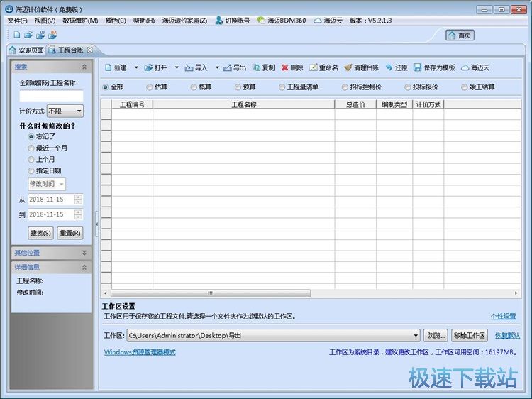The image size is (532, 399).
Task: Expand the 其他位置 panel
Action: (x=84, y=253)
